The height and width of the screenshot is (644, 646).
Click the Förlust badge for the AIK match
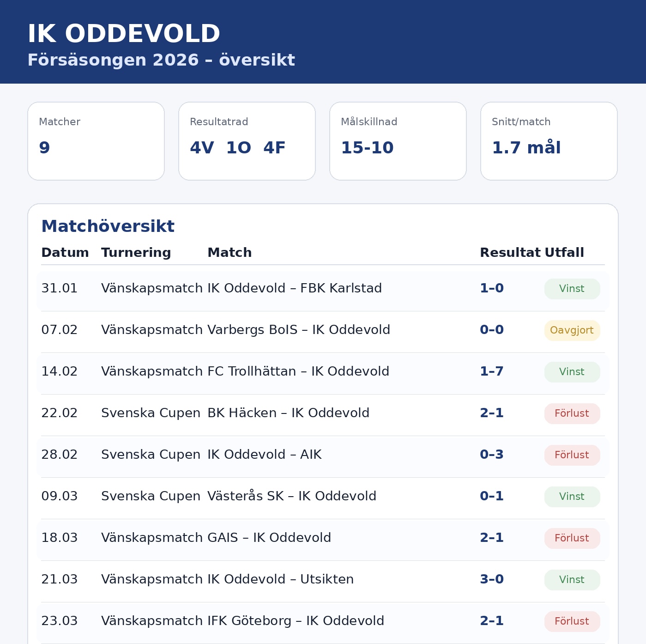(x=572, y=455)
